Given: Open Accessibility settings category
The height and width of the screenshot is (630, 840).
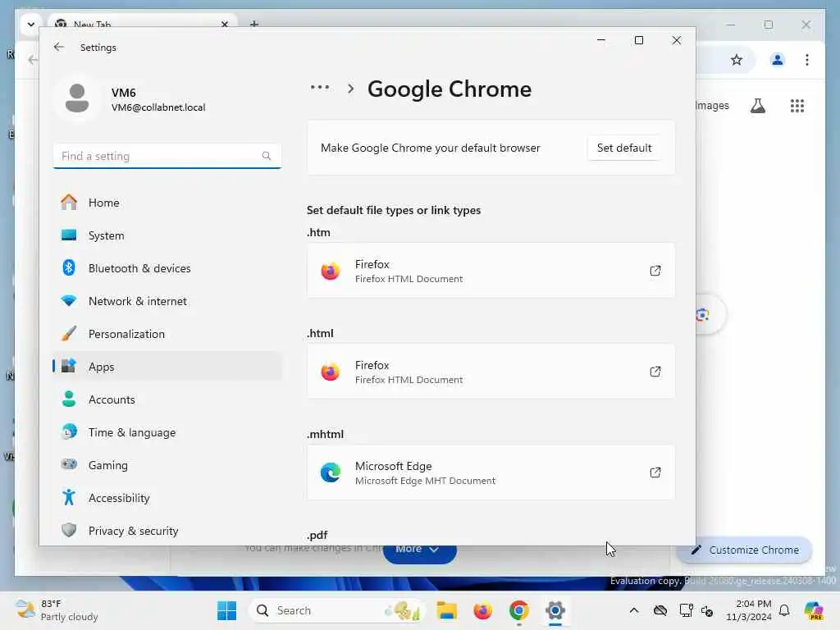Looking at the screenshot, I should 167,498.
